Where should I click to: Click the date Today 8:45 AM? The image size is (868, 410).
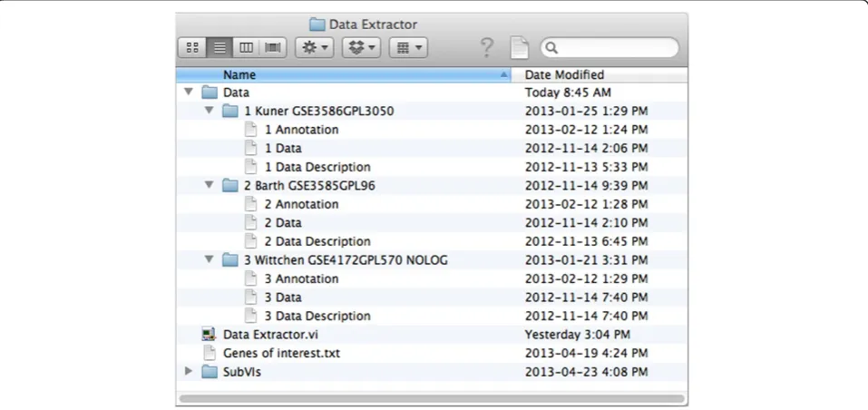(568, 93)
